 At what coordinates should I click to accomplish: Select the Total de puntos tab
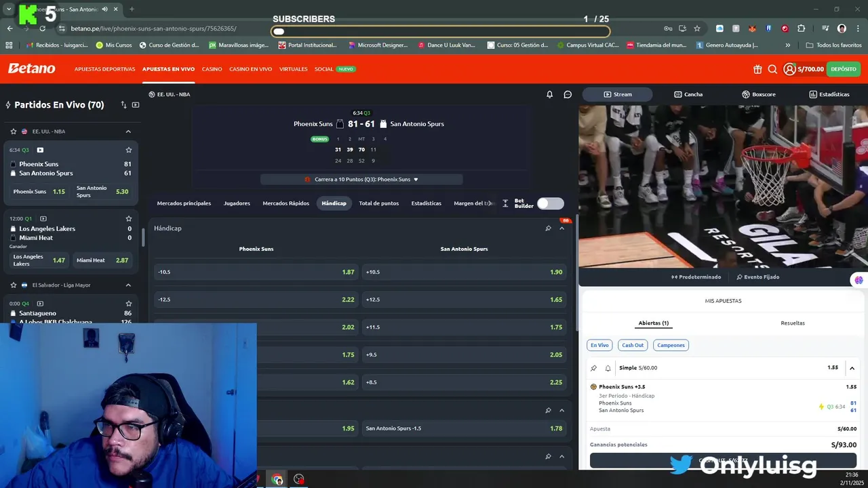click(378, 203)
